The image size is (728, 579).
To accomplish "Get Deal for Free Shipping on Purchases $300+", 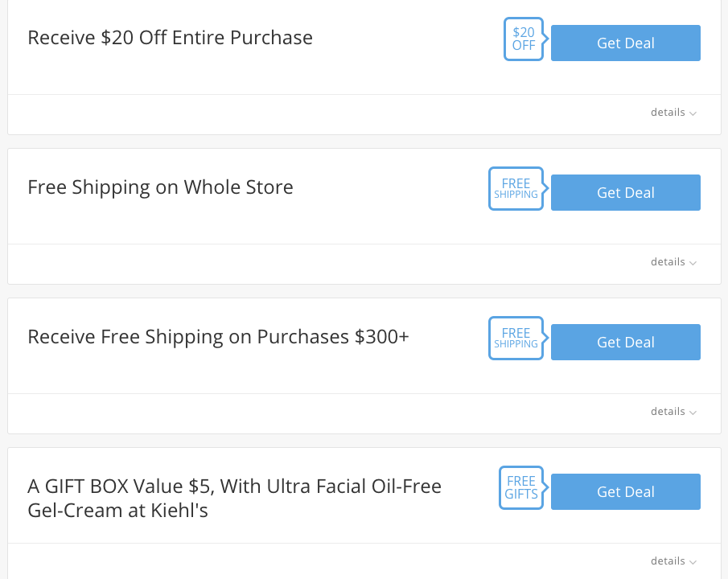I will click(x=625, y=343).
